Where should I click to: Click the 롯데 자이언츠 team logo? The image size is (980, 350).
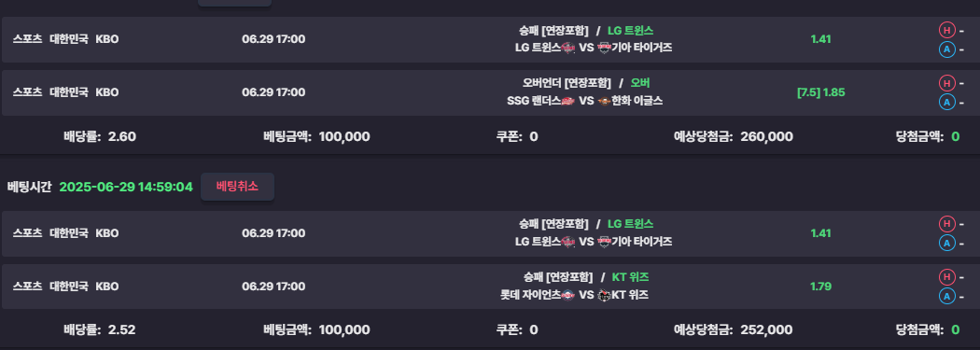point(568,295)
